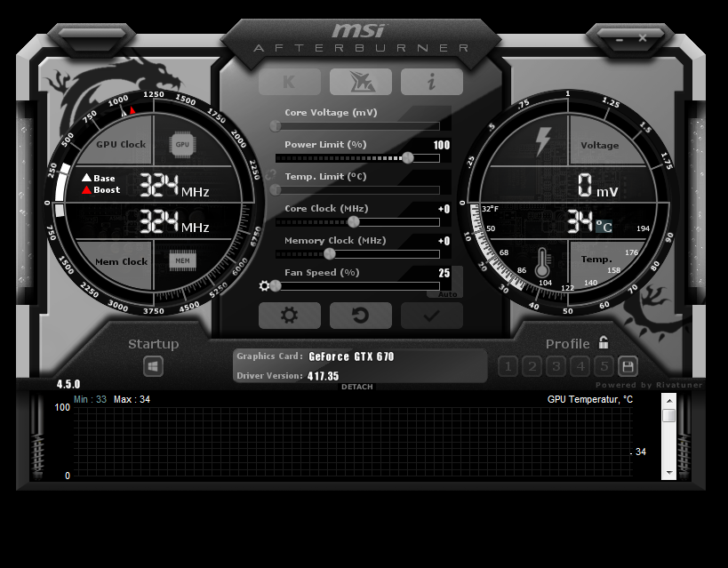Click the Temp. Limit slider handle
728x568 pixels.
pyautogui.click(x=276, y=190)
